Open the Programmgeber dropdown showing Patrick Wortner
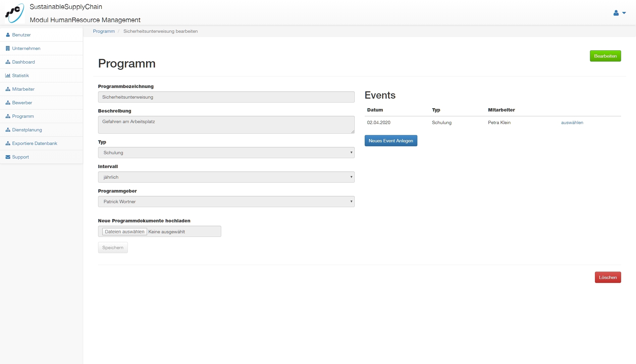The width and height of the screenshot is (636, 364). coord(226,202)
